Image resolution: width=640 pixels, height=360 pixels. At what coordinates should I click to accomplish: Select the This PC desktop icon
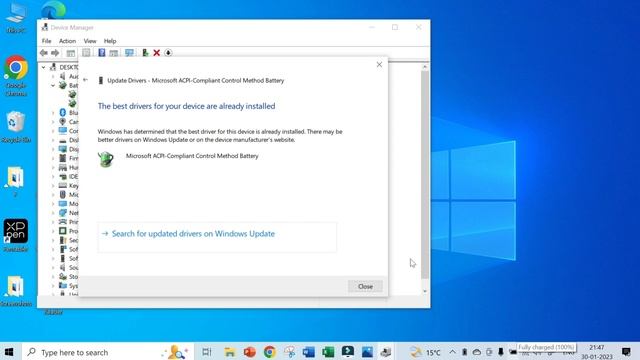16,18
